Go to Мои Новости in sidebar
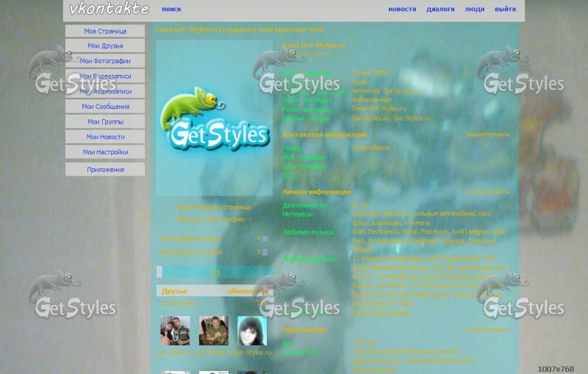588x374 pixels. click(x=105, y=137)
